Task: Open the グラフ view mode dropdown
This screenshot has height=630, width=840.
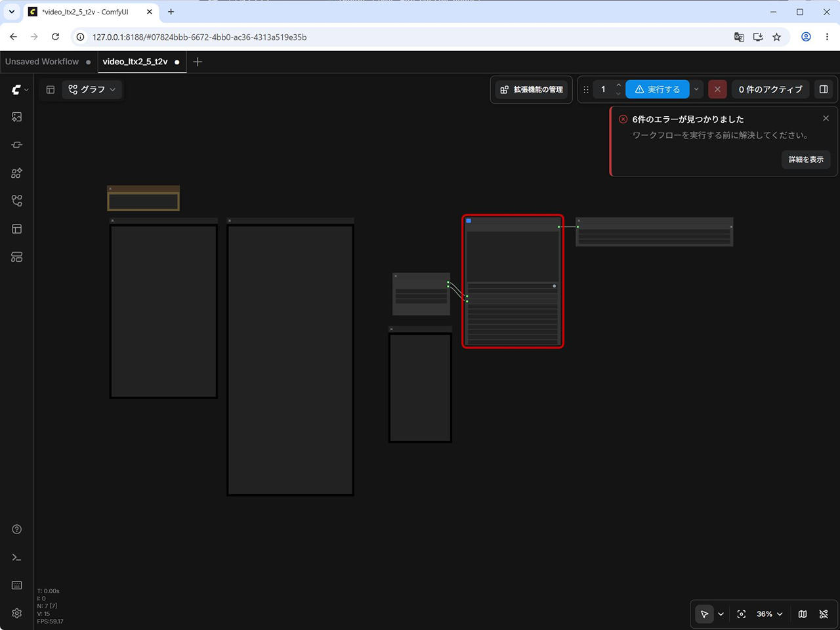Action: point(93,90)
